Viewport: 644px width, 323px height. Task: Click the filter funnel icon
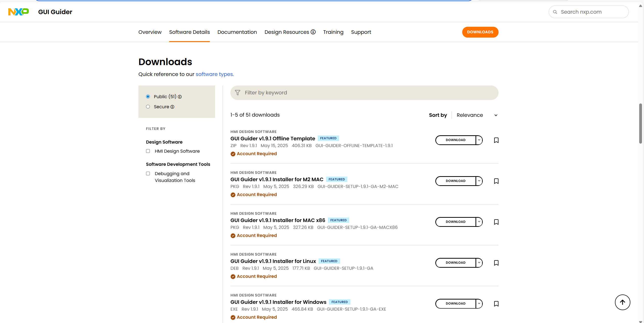click(237, 93)
